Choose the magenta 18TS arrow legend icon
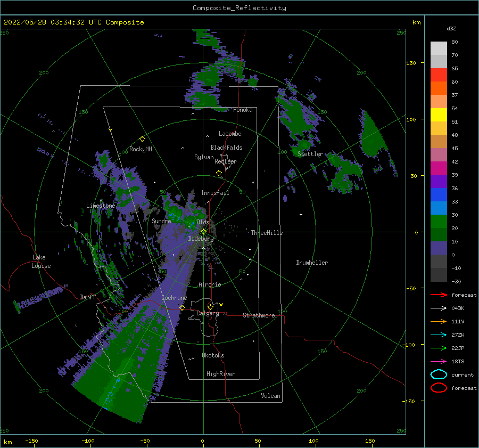Image resolution: width=479 pixels, height=448 pixels. 439,362
